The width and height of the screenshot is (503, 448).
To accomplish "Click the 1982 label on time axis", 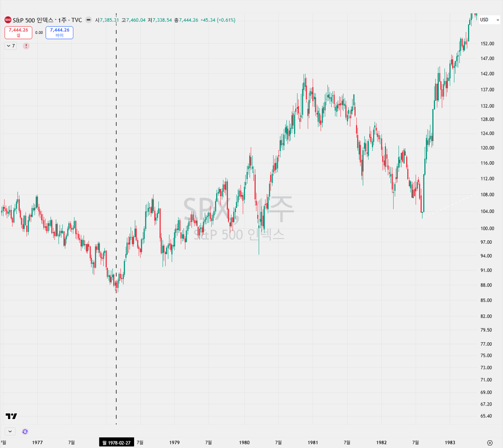I will coord(381,443).
